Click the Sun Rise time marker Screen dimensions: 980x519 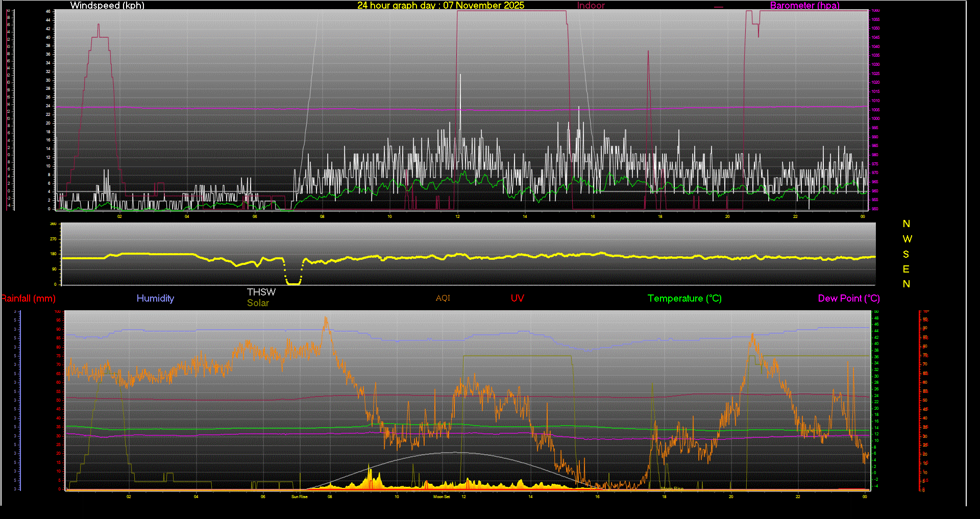[300, 497]
